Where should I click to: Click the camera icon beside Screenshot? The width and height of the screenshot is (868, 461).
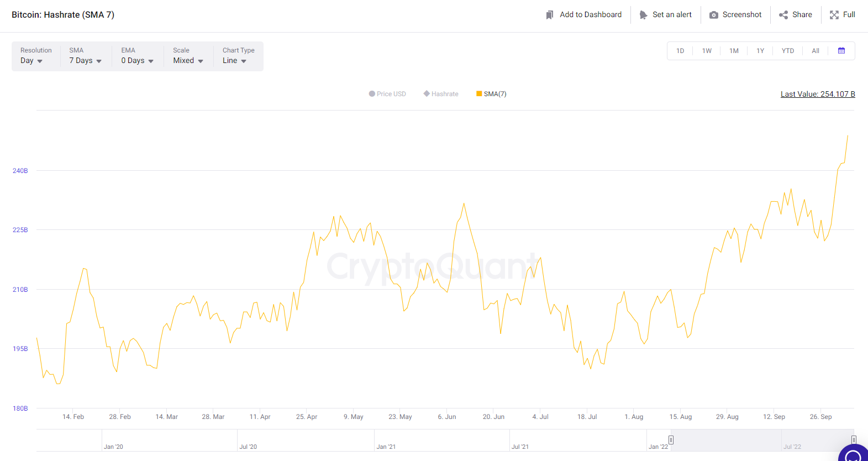(x=714, y=15)
